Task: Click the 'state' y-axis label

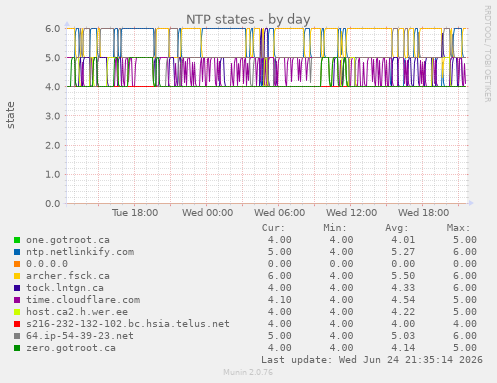Action: pyautogui.click(x=10, y=115)
